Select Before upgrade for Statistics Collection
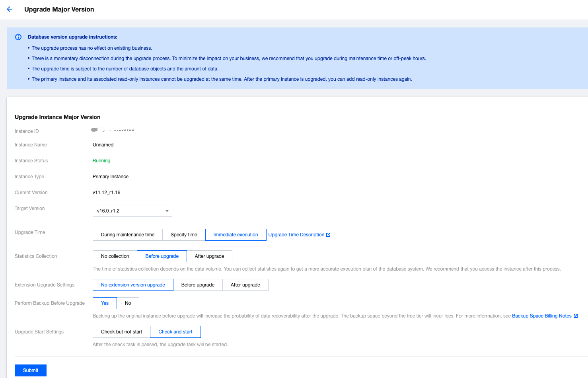 (162, 256)
